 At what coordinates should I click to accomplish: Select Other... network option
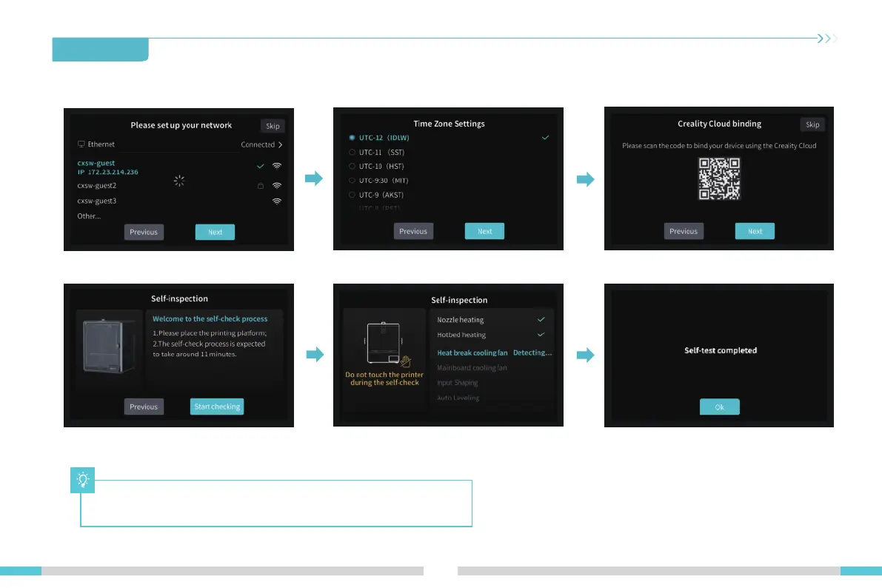click(89, 216)
